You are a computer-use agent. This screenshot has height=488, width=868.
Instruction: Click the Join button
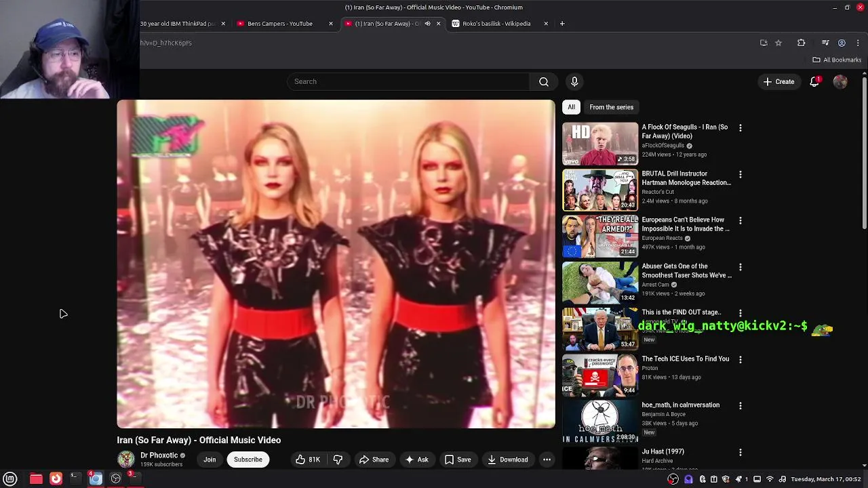tap(210, 460)
